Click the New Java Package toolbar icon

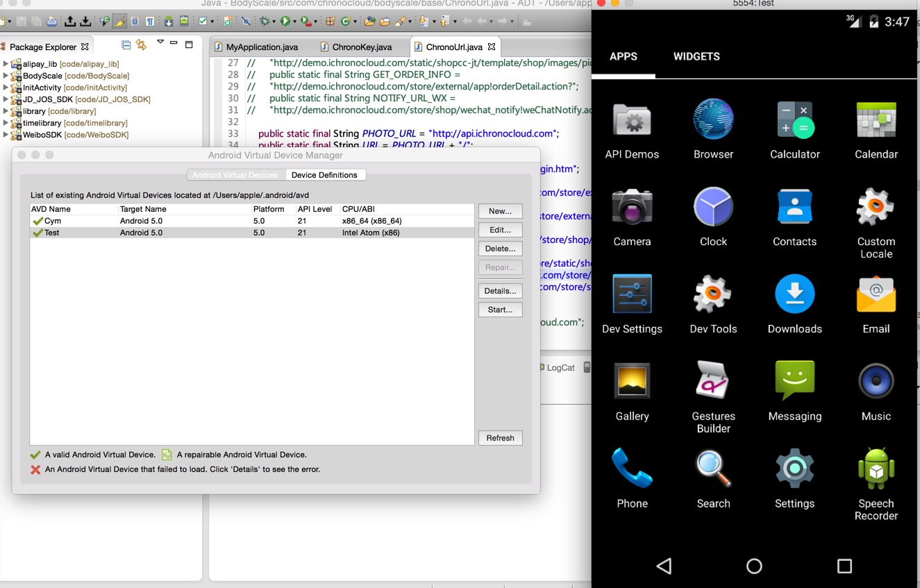330,22
